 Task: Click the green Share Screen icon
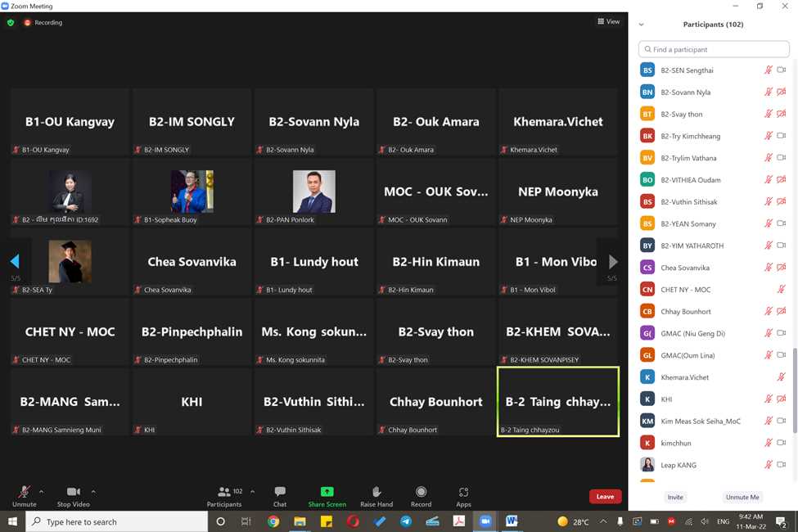coord(327,491)
